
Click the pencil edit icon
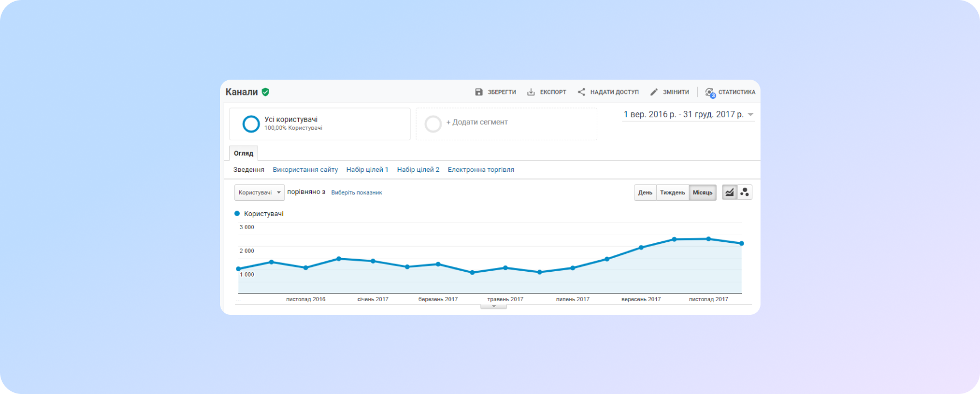coord(654,92)
